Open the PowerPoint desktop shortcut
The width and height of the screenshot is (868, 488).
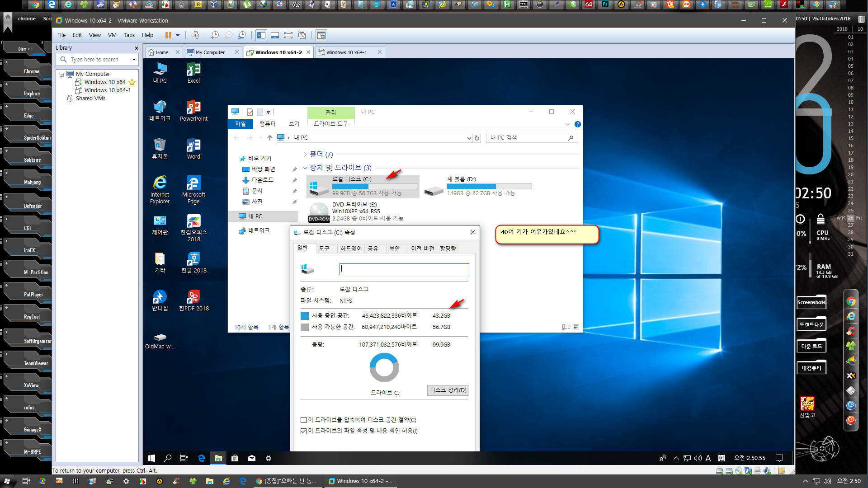[x=193, y=111]
